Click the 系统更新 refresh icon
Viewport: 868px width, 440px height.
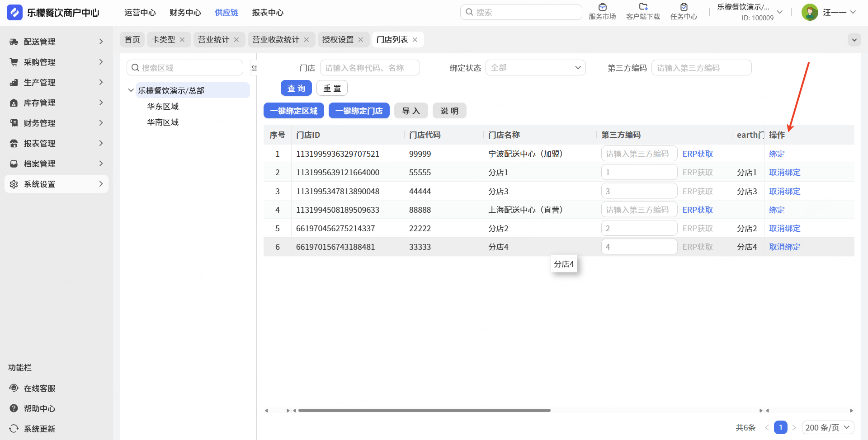(14, 429)
